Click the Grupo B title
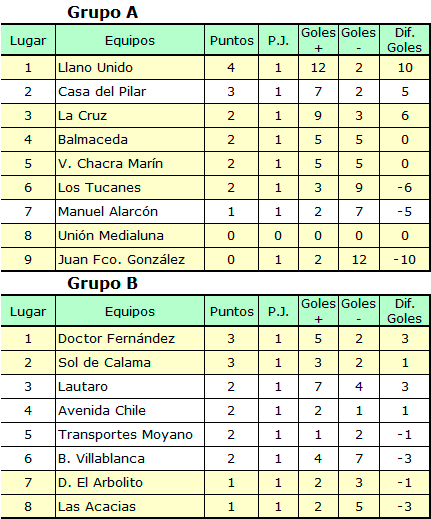The width and height of the screenshot is (431, 519). 103,284
